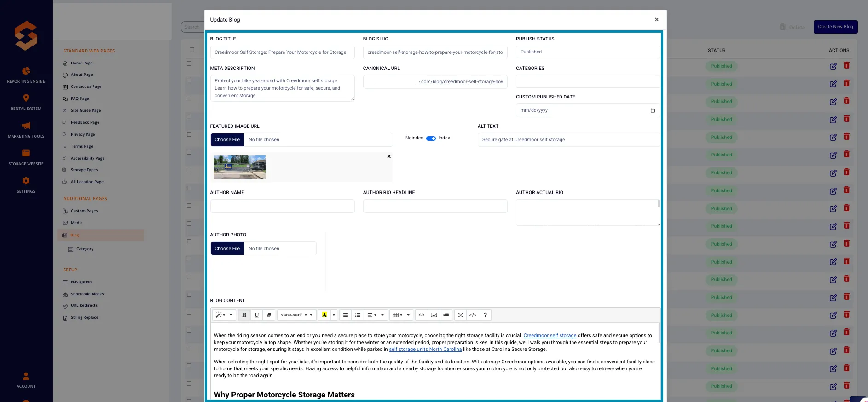Click Choose File for author photo
868x402 pixels.
227,248
